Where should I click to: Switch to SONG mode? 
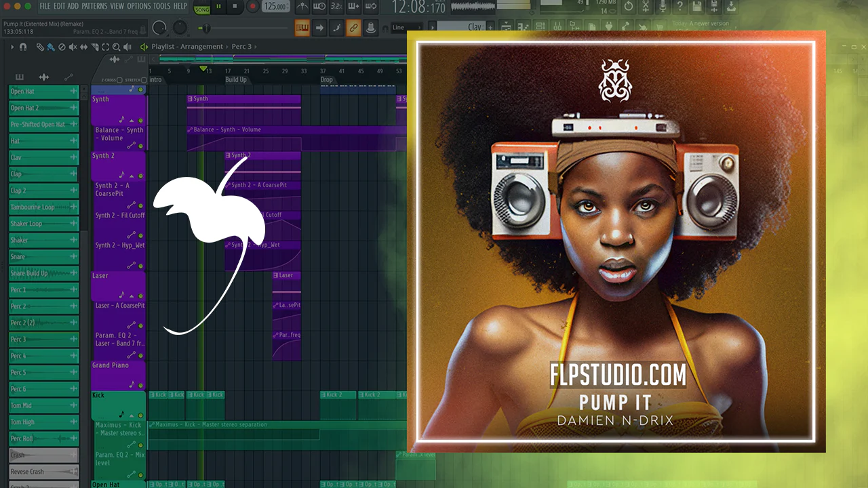(202, 9)
